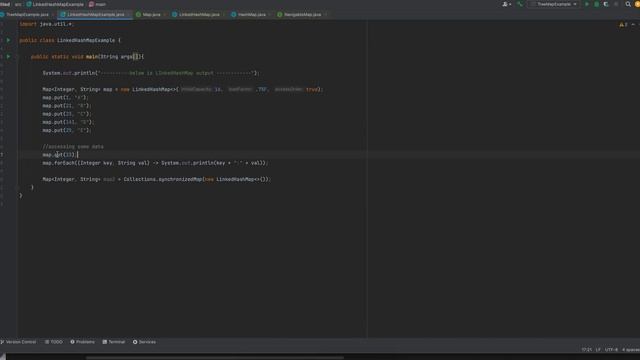This screenshot has height=360, width=640.
Task: Open the Version Control tool window
Action: pos(19,342)
